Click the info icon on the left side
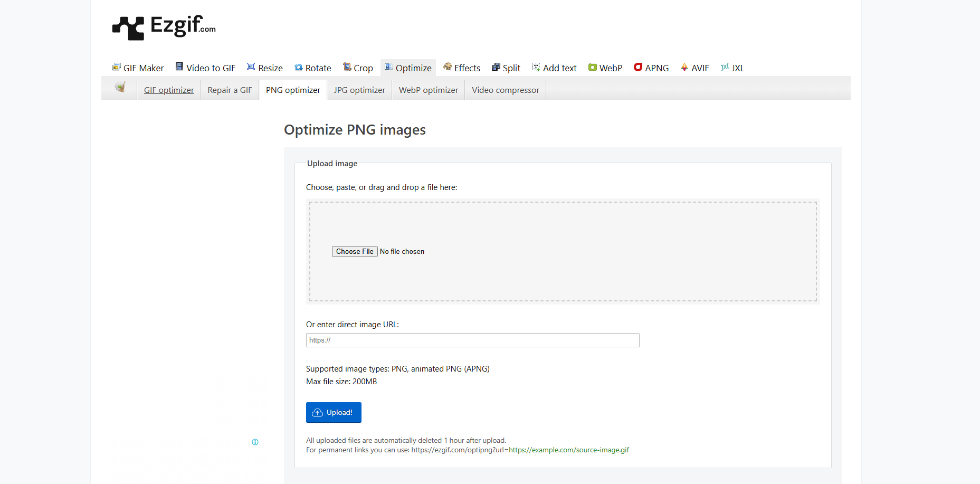Screen dimensions: 980x484 [x=255, y=442]
